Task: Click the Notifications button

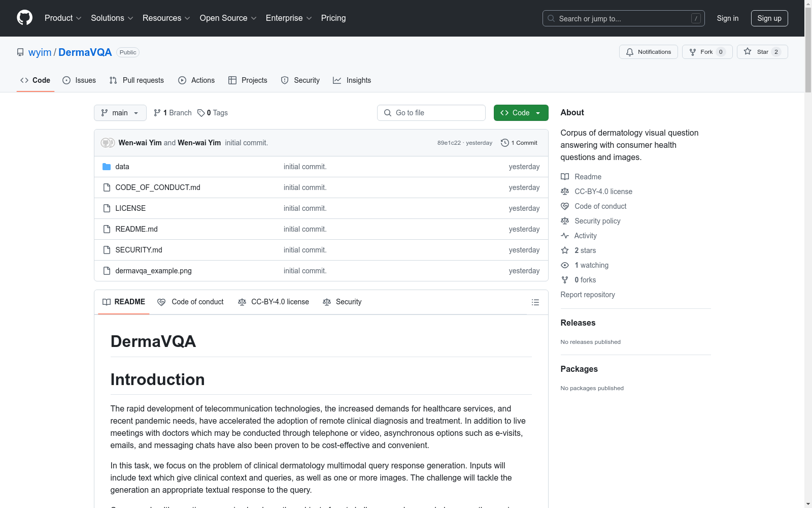Action: (x=649, y=52)
